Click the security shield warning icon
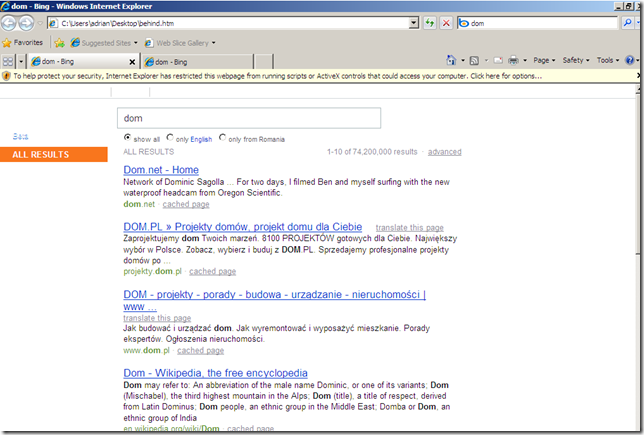Viewport: 644px width, 435px height. [6, 76]
